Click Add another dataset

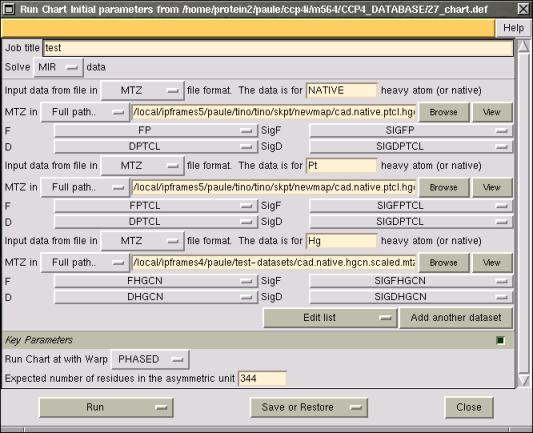(x=456, y=318)
